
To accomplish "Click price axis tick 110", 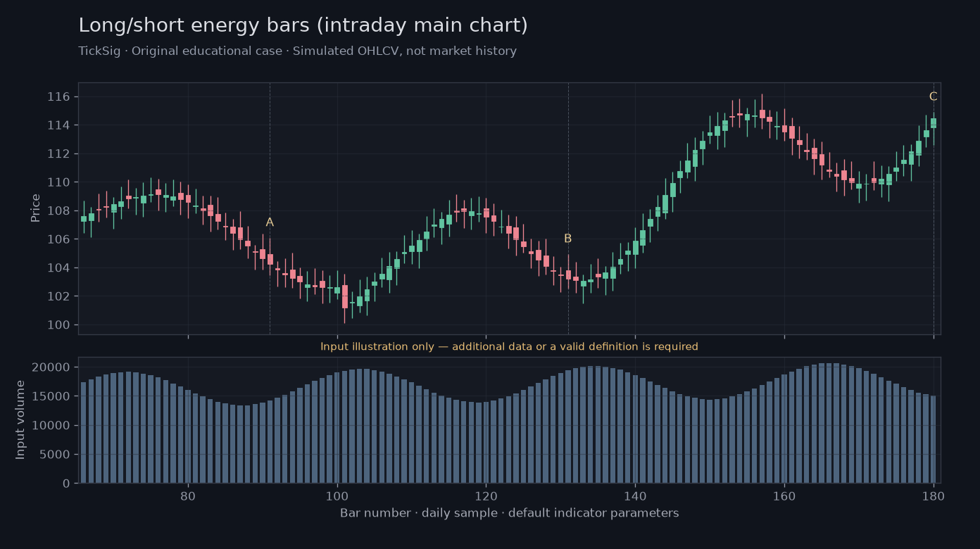I will (x=58, y=182).
